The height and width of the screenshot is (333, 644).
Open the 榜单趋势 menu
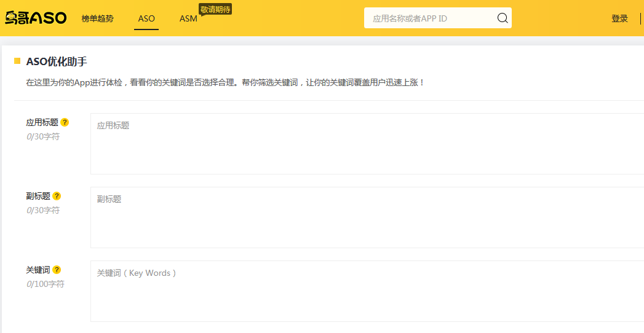click(x=97, y=18)
